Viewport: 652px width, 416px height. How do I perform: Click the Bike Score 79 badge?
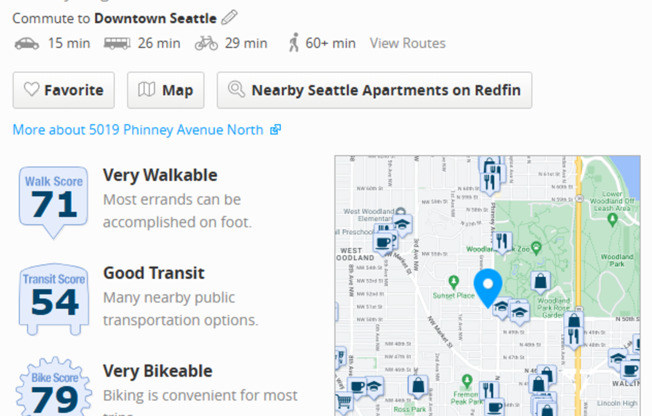pos(54,387)
